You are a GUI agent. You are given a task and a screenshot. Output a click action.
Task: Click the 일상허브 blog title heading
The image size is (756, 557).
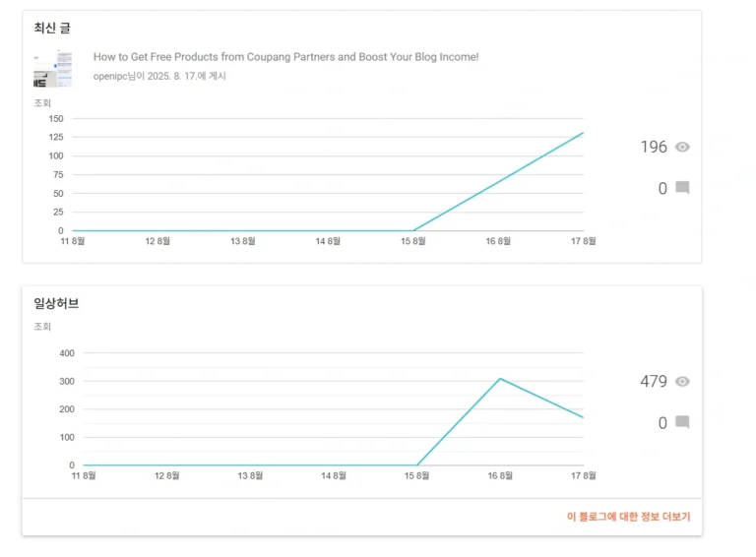56,303
